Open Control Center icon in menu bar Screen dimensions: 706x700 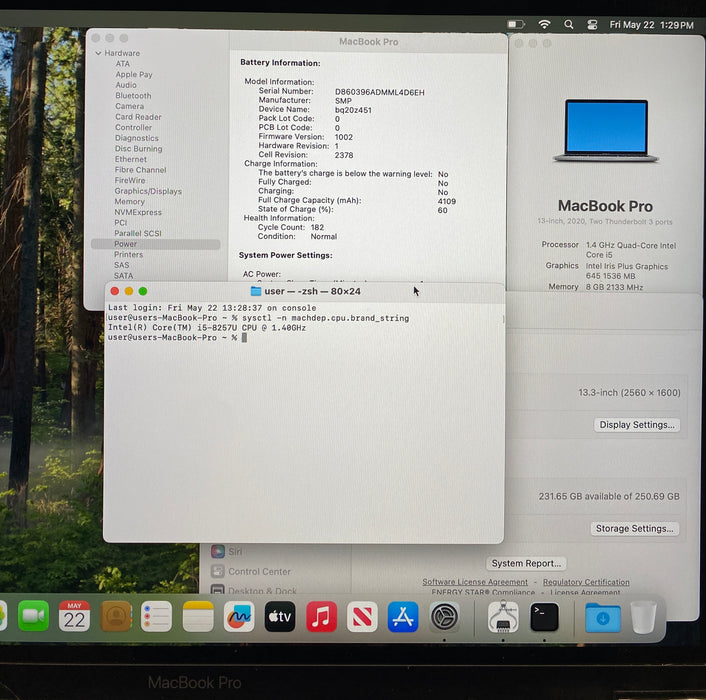coord(592,25)
